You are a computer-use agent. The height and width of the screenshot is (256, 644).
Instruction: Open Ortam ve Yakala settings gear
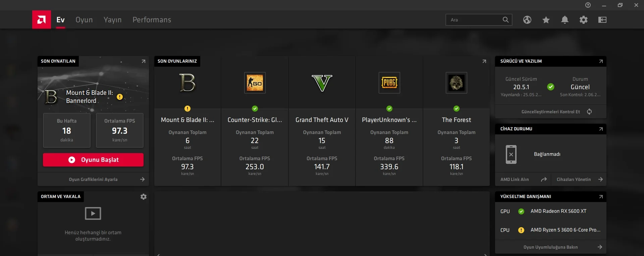[x=144, y=197]
